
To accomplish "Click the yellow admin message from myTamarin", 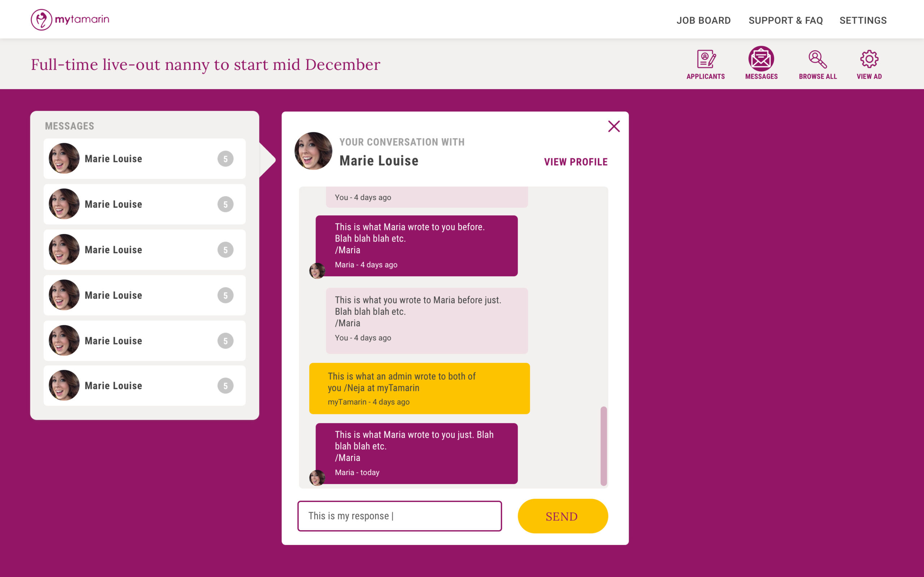I will coord(419,388).
